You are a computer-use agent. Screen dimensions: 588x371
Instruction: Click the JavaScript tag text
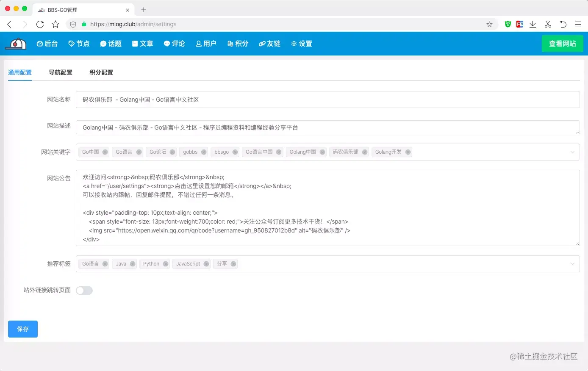pyautogui.click(x=188, y=264)
